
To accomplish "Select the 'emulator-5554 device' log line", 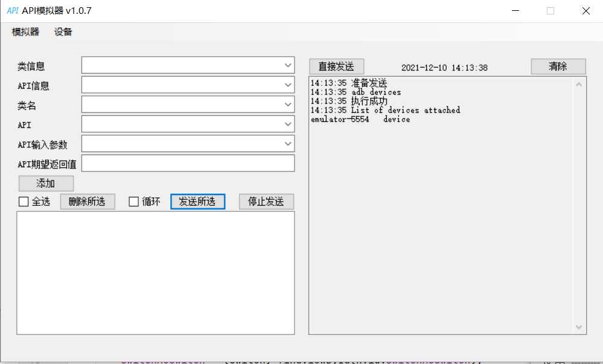I will (x=360, y=120).
